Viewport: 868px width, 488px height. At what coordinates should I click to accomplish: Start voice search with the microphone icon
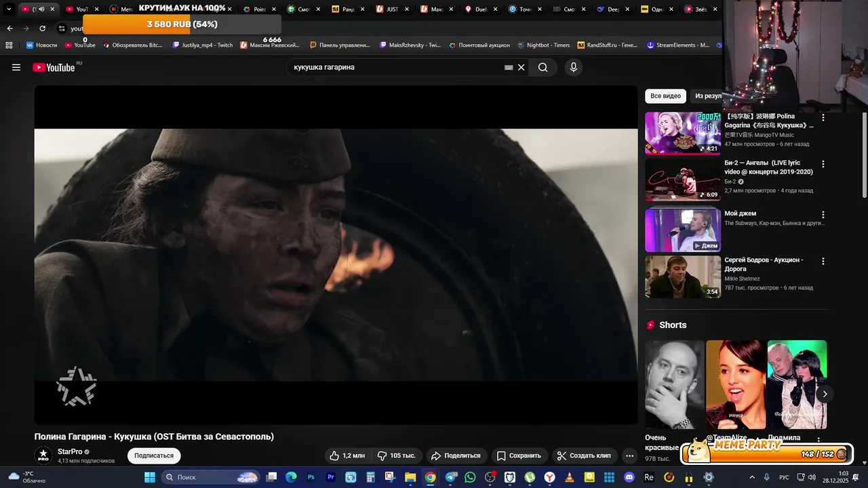pyautogui.click(x=574, y=67)
